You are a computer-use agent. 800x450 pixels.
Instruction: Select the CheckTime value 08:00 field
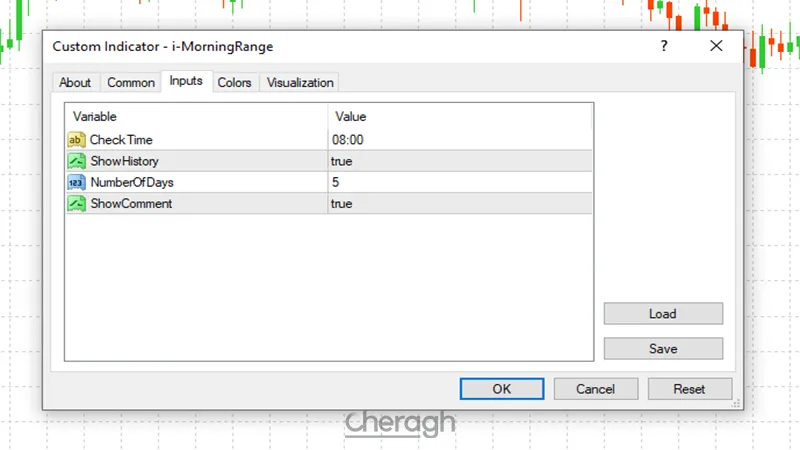(x=460, y=140)
